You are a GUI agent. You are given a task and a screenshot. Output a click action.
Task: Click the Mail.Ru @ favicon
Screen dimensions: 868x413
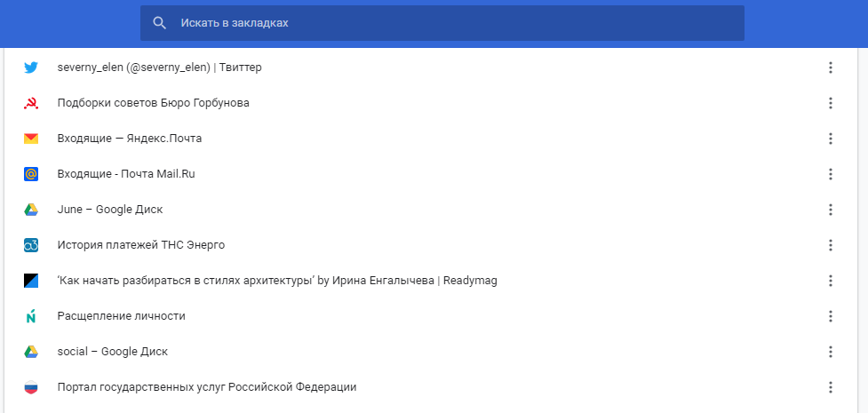coord(31,174)
